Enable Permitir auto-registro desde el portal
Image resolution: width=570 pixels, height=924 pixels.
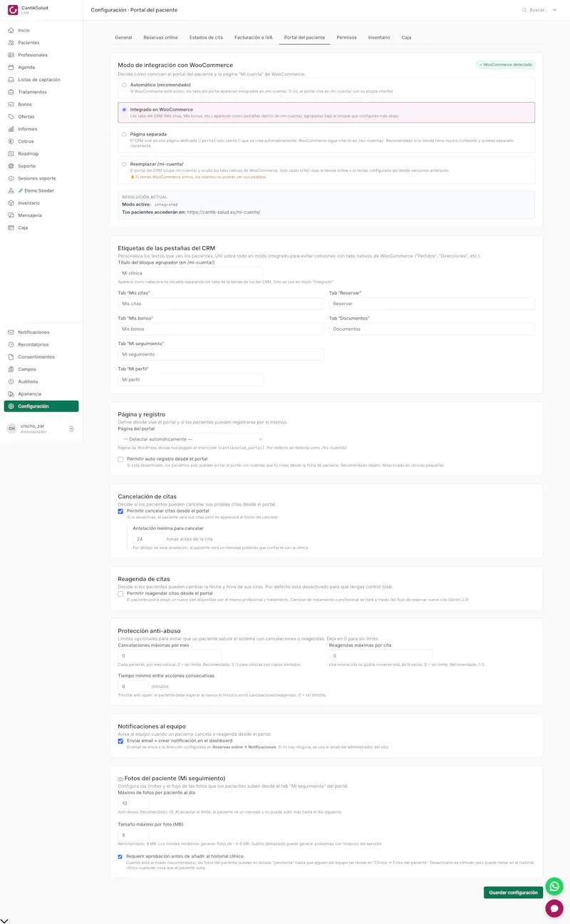pos(120,459)
